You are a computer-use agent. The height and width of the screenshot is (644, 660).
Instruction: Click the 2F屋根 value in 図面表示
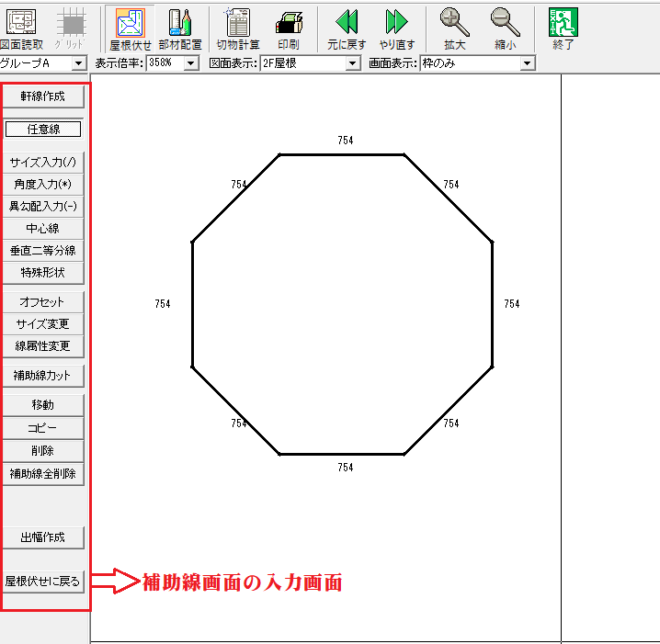pyautogui.click(x=302, y=63)
